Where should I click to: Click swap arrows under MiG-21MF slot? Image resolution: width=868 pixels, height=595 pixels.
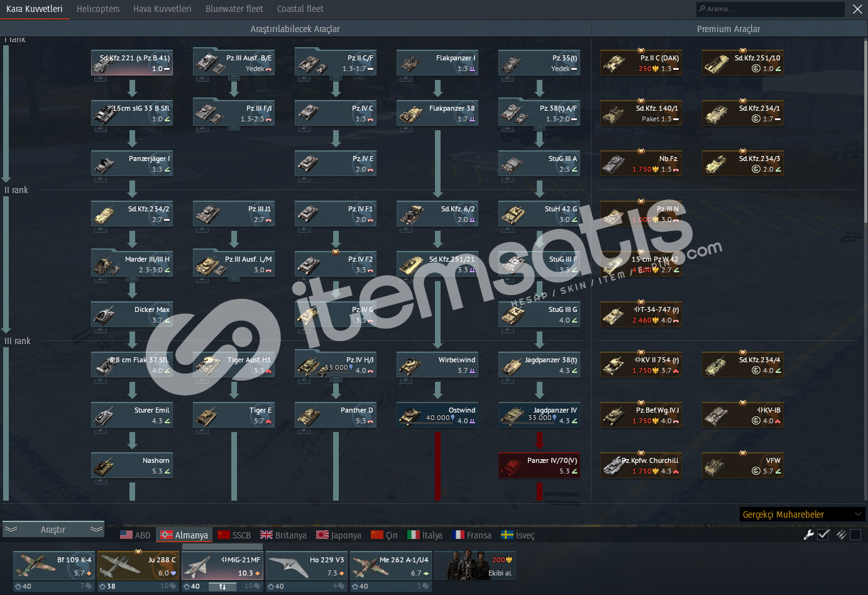click(222, 586)
